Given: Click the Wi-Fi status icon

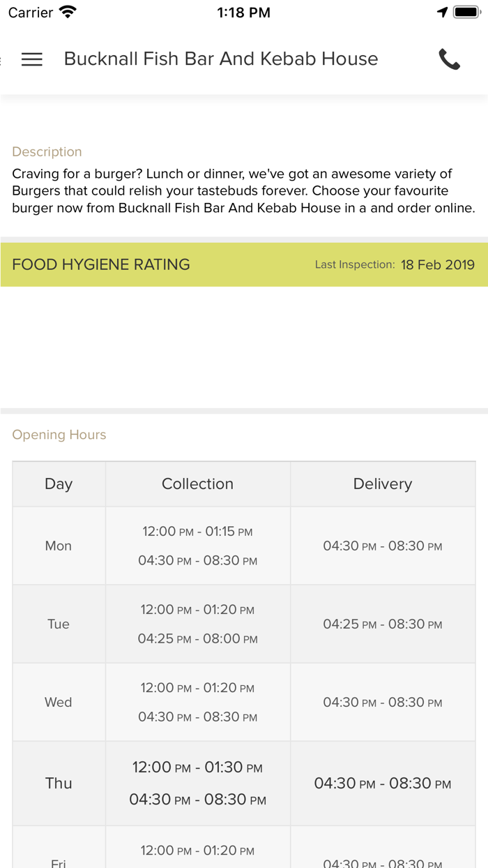Looking at the screenshot, I should [66, 11].
